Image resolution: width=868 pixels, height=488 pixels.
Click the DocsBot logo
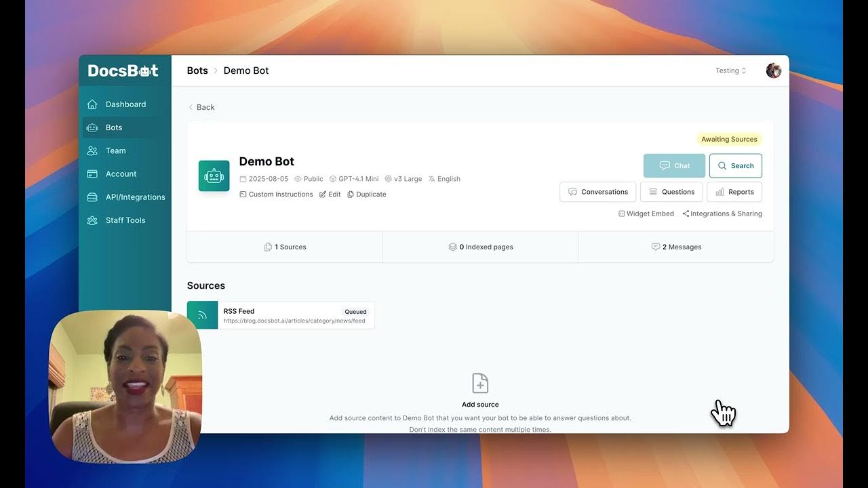[123, 70]
